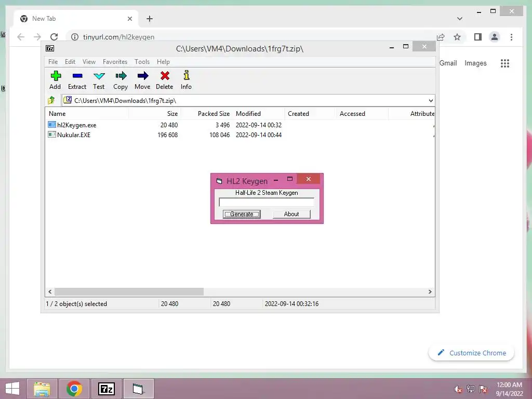Close the New Tab tab
This screenshot has width=532, height=399.
click(x=129, y=19)
